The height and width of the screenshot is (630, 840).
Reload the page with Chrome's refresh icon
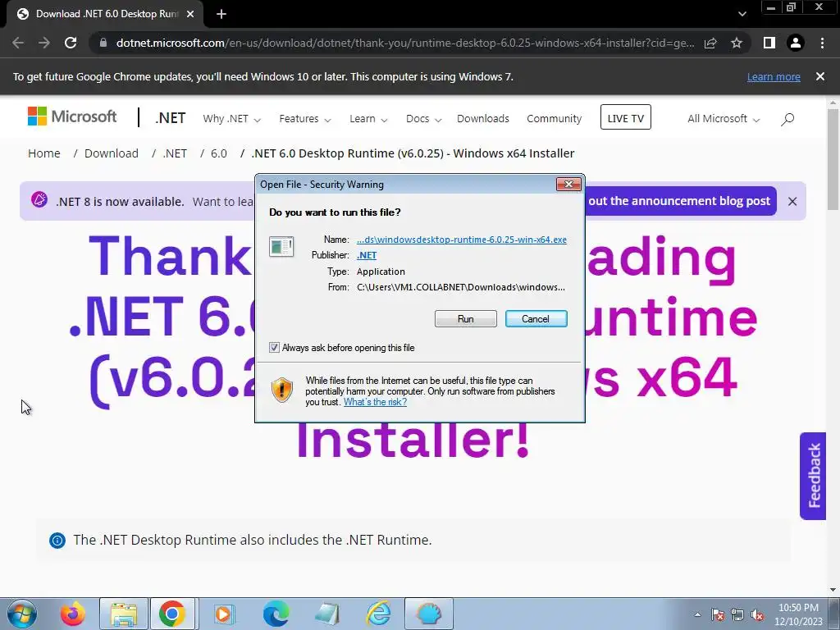coord(71,43)
